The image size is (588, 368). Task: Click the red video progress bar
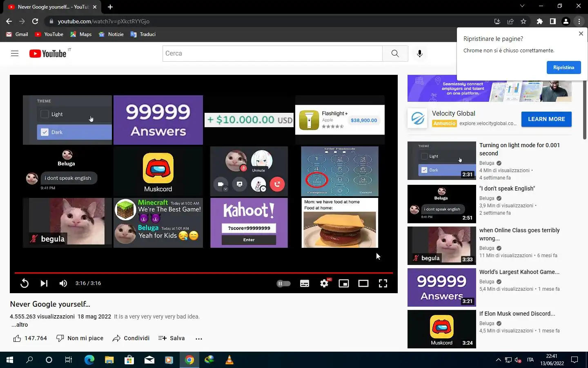tap(204, 273)
